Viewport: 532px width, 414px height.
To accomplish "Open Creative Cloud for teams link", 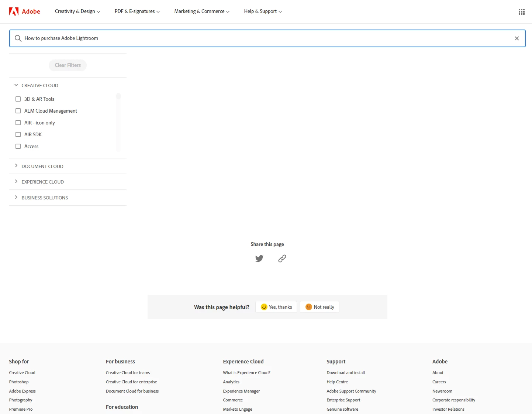I will click(x=128, y=373).
